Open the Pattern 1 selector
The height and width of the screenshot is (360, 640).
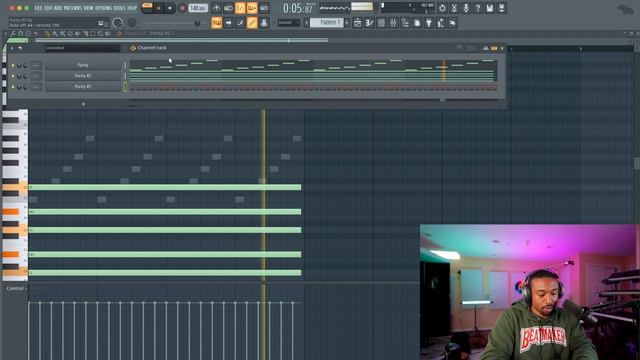(327, 23)
